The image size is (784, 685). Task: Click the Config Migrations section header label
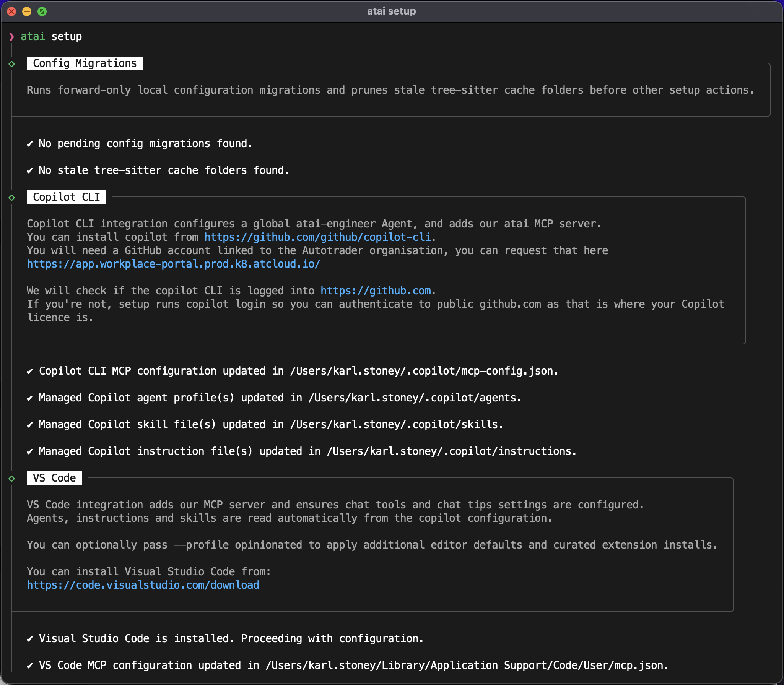coord(85,63)
